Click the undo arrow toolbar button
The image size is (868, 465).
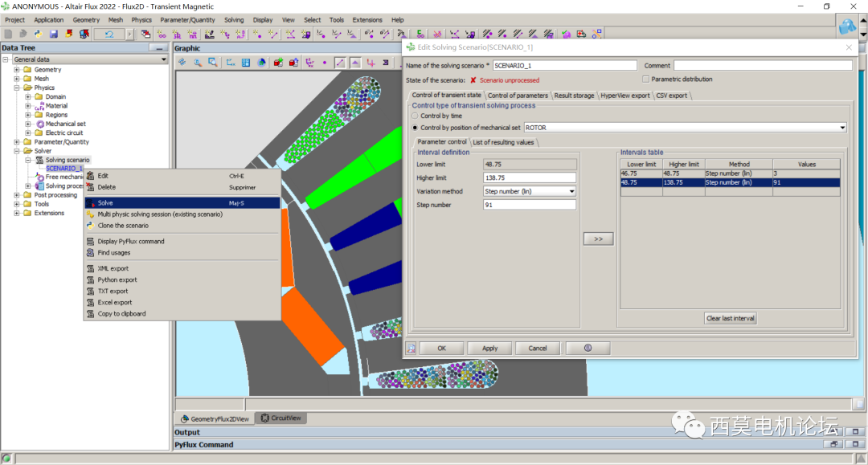coord(108,34)
